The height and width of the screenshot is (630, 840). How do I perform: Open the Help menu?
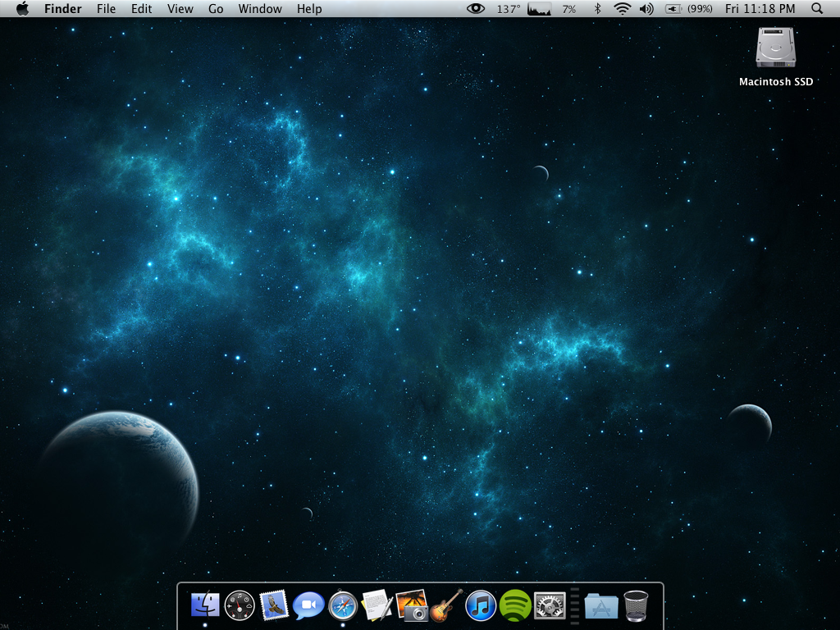pos(309,8)
